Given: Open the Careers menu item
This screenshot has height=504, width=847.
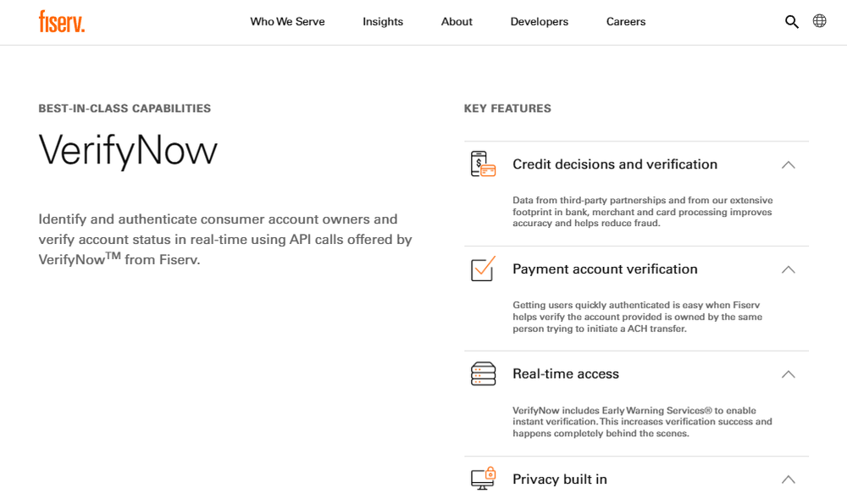Looking at the screenshot, I should click(626, 22).
